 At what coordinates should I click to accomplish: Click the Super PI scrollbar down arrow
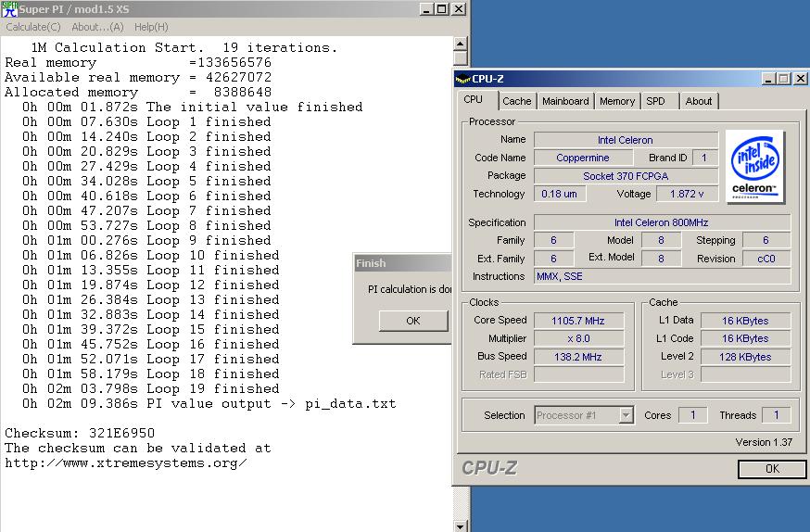pos(461,526)
